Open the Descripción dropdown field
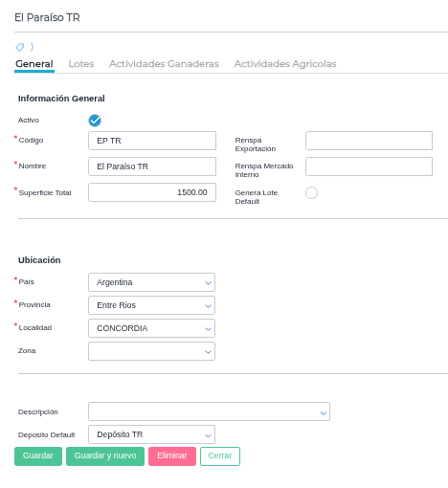The image size is (448, 488). coord(209,411)
